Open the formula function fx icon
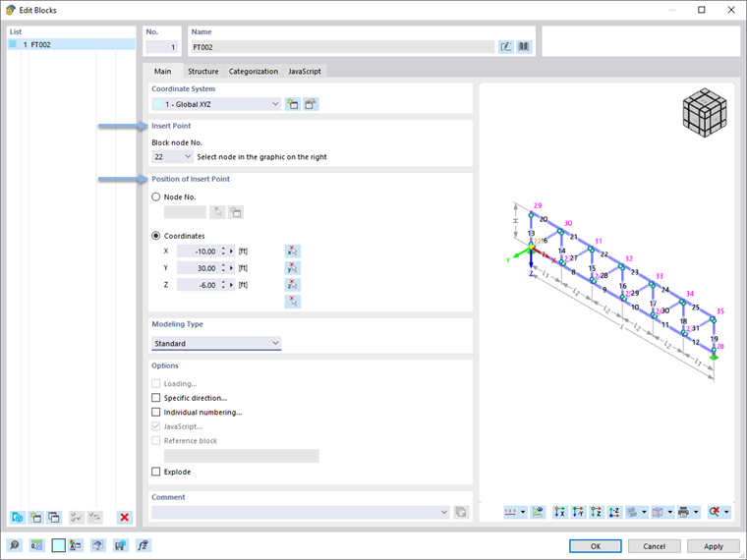Viewport: 747px width, 560px height. pos(143,545)
